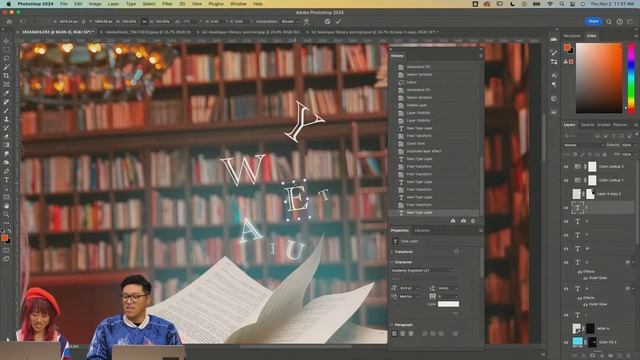640x360 pixels.
Task: Select the Frame tool
Action: (x=6, y=84)
